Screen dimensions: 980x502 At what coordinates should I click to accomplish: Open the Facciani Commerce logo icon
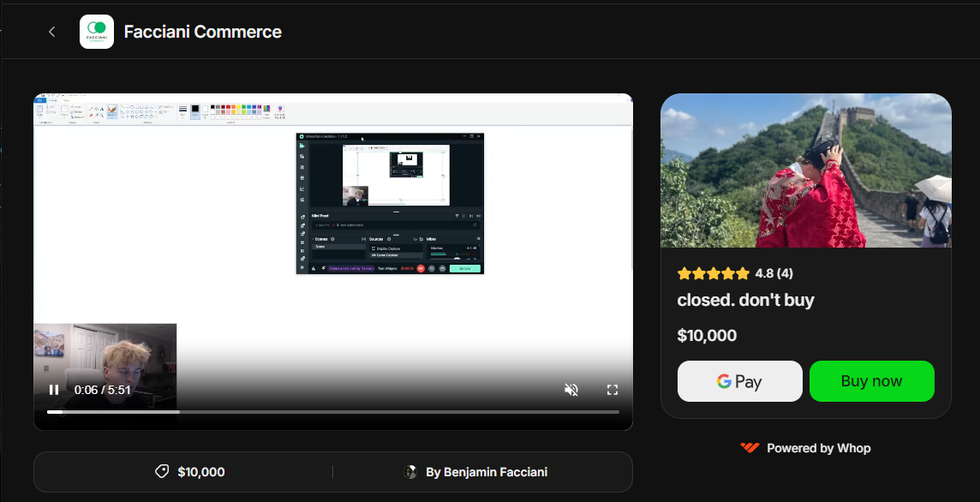coord(97,32)
